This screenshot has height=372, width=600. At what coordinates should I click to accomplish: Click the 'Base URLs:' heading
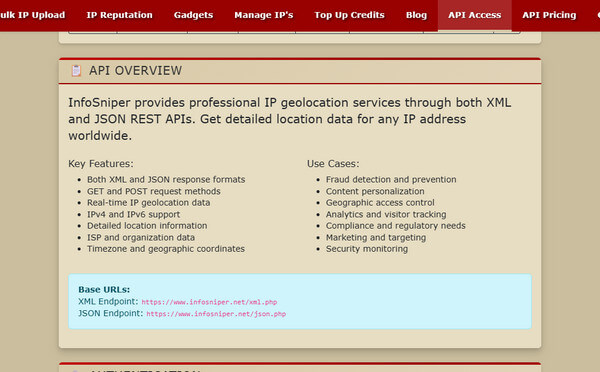[x=104, y=289]
